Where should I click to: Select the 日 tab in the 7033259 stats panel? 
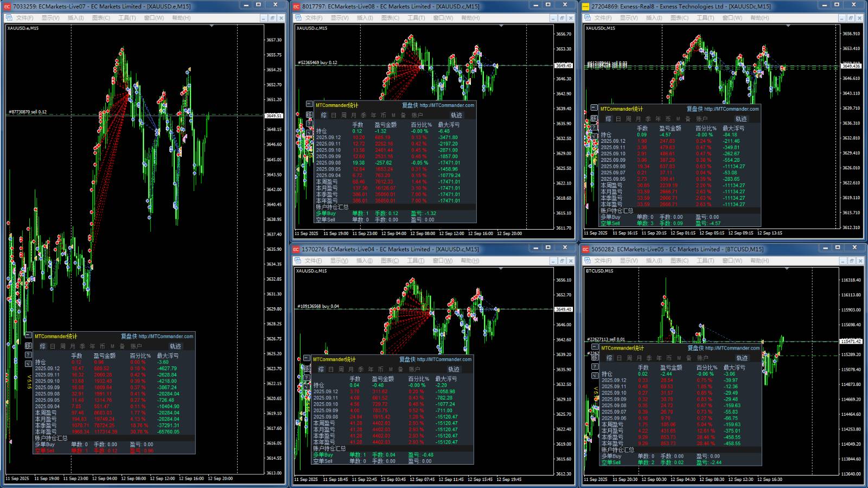pos(53,346)
